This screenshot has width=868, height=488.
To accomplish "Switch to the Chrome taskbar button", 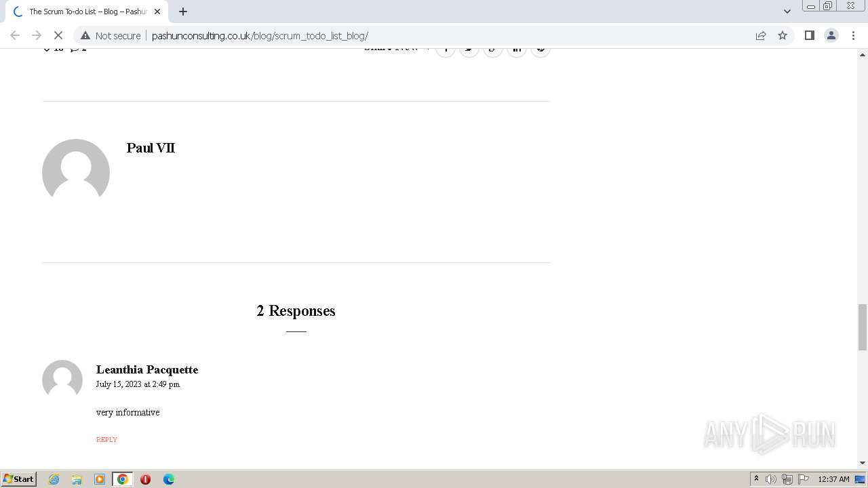I will click(x=123, y=479).
